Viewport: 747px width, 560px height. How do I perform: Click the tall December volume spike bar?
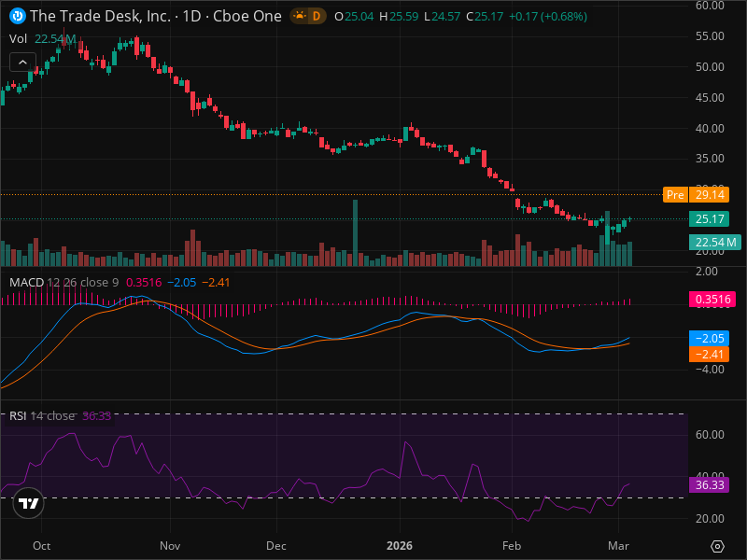(355, 232)
